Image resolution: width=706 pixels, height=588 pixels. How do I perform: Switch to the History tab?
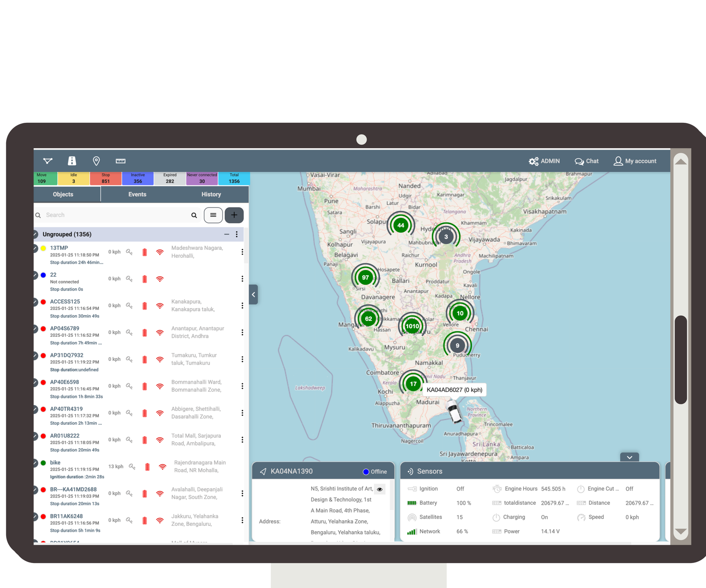pyautogui.click(x=211, y=194)
